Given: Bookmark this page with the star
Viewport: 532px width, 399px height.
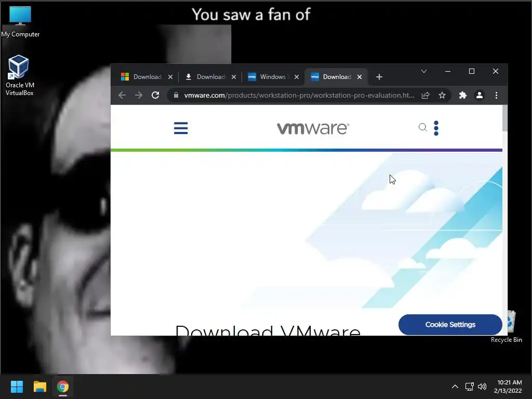Looking at the screenshot, I should click(x=442, y=96).
